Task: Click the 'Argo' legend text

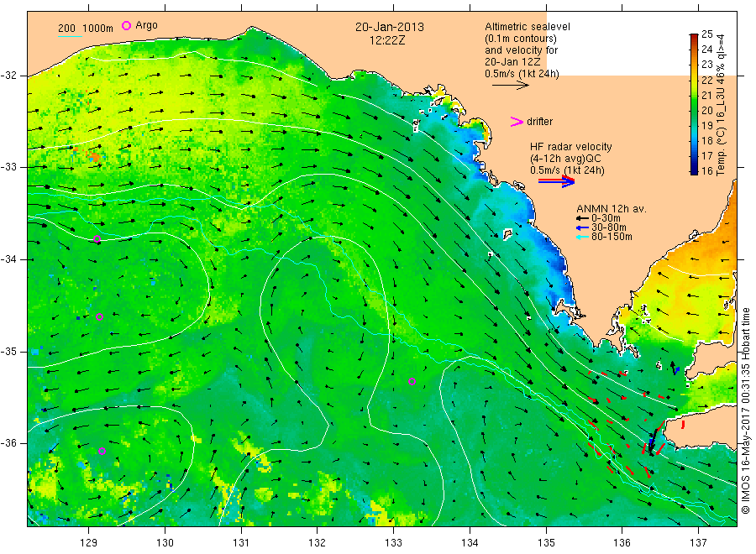Action: click(146, 25)
